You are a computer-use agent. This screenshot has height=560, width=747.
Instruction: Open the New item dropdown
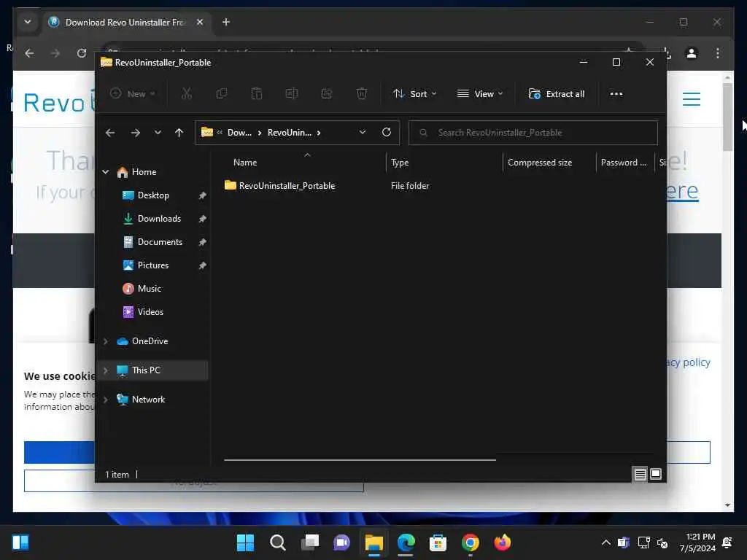(133, 94)
